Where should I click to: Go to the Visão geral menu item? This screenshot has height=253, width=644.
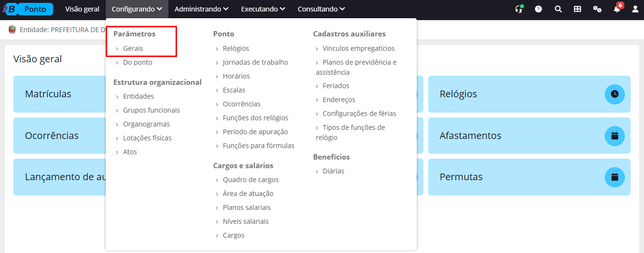coord(82,9)
